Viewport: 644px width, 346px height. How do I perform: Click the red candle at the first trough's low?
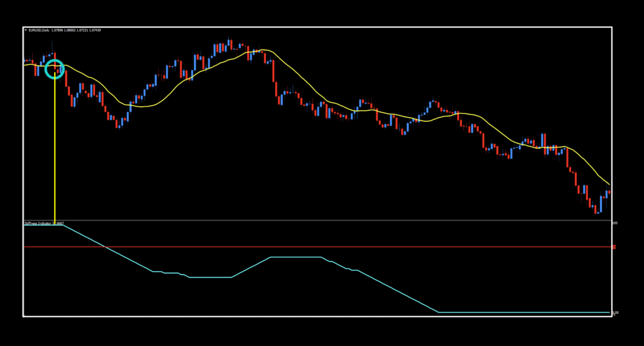(x=118, y=124)
